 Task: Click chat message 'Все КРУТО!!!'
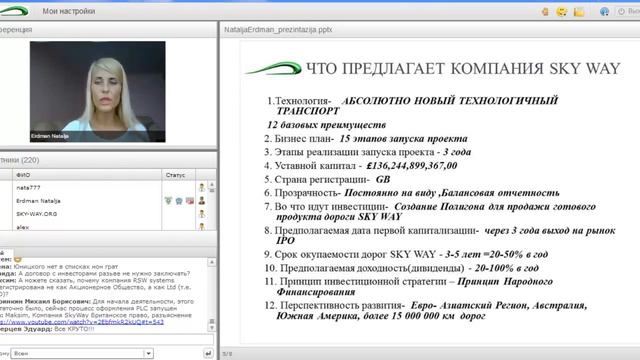pos(74,329)
